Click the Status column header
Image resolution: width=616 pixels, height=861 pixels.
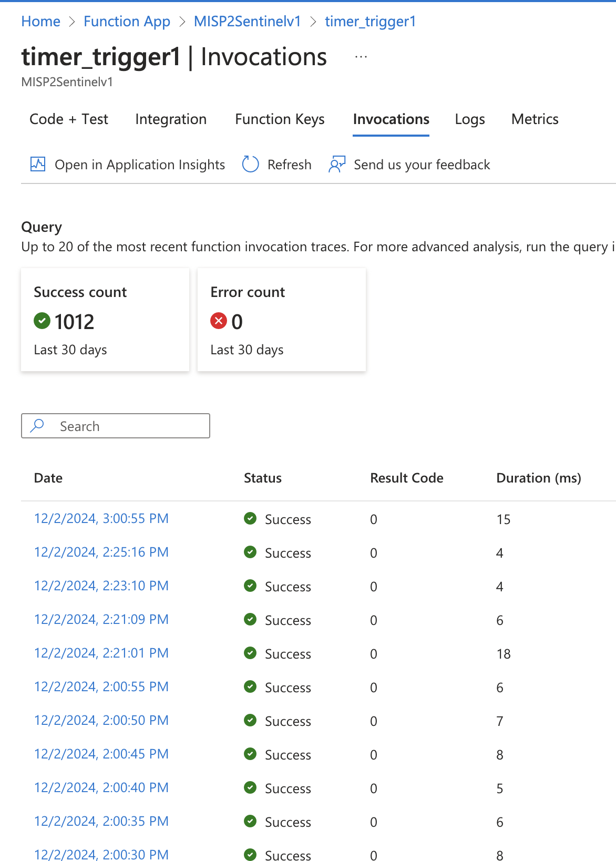click(x=263, y=478)
